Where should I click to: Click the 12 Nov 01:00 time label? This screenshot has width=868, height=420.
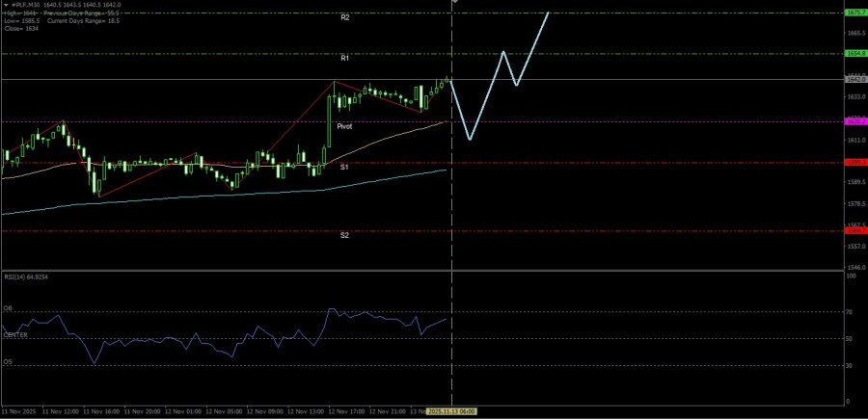[181, 411]
